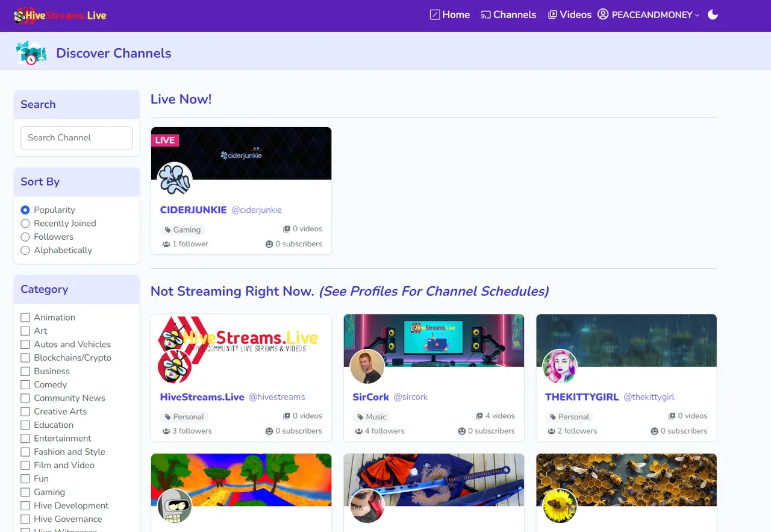Select Recently Joined sort option
771x532 pixels.
25,224
